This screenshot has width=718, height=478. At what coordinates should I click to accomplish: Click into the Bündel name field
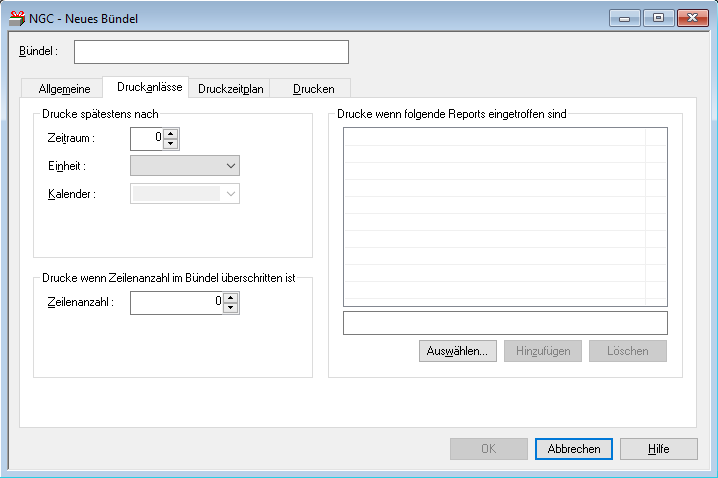(x=211, y=52)
